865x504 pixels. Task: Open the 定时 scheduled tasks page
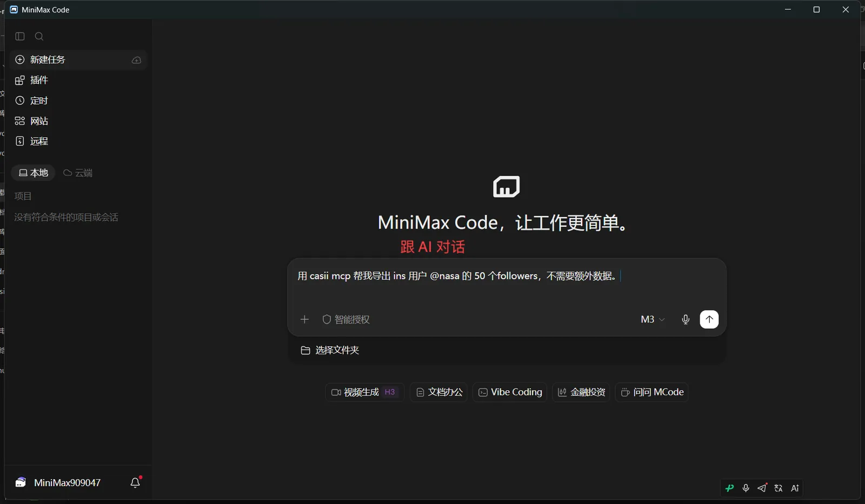[78, 100]
